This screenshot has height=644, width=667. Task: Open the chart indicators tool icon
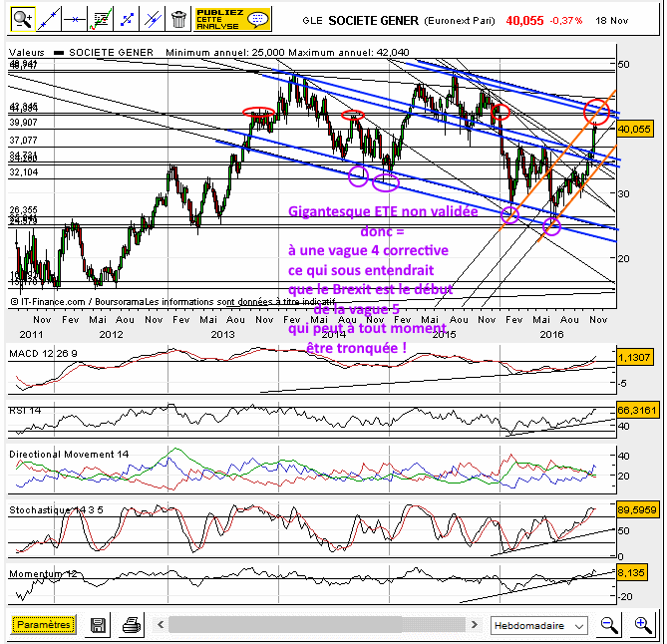[x=101, y=19]
